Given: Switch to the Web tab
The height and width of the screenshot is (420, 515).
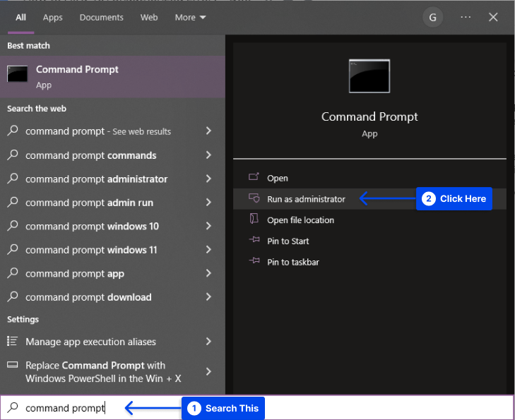Looking at the screenshot, I should click(x=149, y=18).
